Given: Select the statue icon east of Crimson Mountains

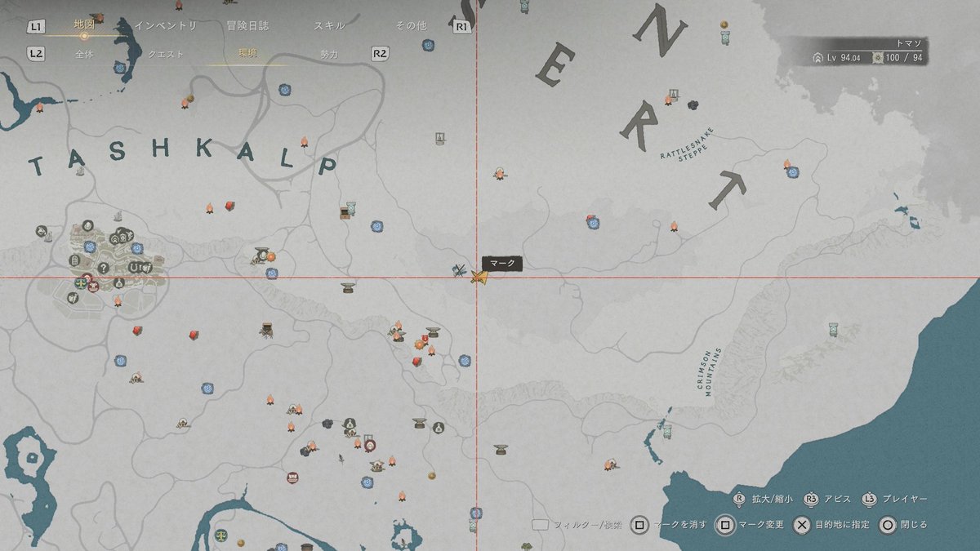Looking at the screenshot, I should click(833, 328).
